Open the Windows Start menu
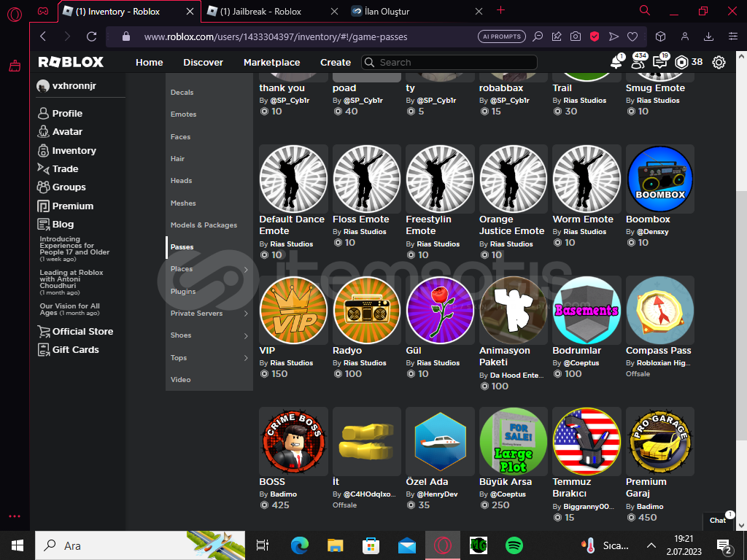 point(18,545)
